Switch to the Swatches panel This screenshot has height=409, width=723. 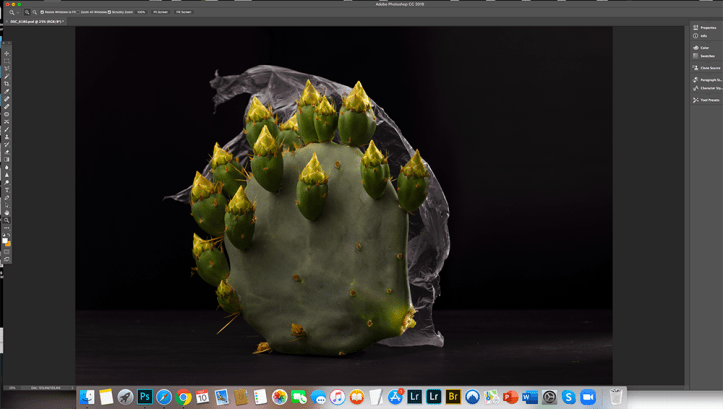pyautogui.click(x=705, y=56)
